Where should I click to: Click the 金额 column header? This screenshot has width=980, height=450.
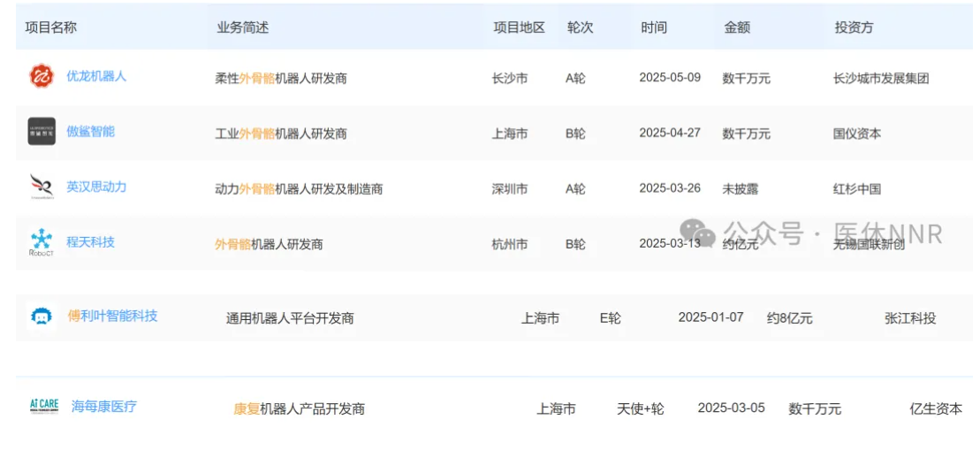coord(737,27)
